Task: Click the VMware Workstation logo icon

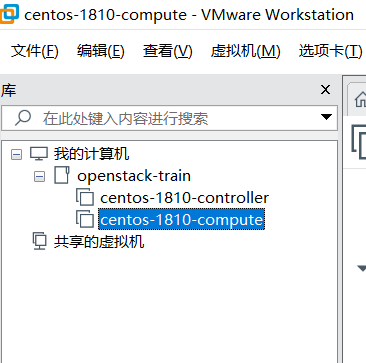Action: pos(9,15)
